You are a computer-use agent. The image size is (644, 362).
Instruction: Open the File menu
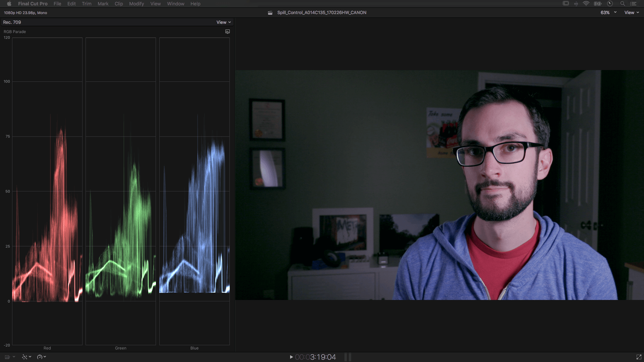click(57, 4)
